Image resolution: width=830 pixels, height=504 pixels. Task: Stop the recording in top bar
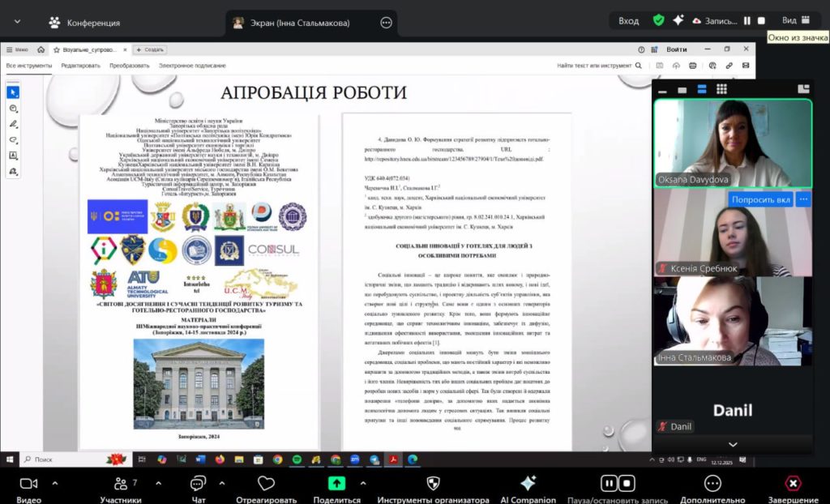click(x=761, y=21)
